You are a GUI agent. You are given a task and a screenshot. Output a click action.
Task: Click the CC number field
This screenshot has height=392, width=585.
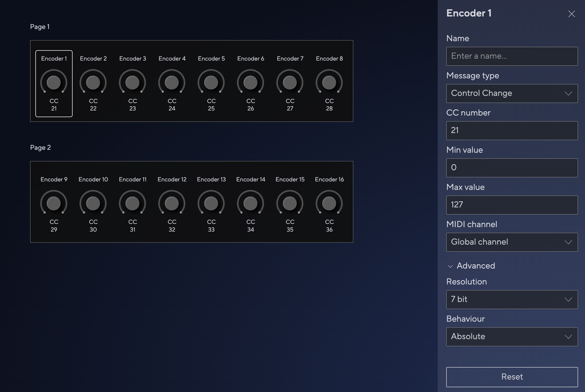coord(512,131)
